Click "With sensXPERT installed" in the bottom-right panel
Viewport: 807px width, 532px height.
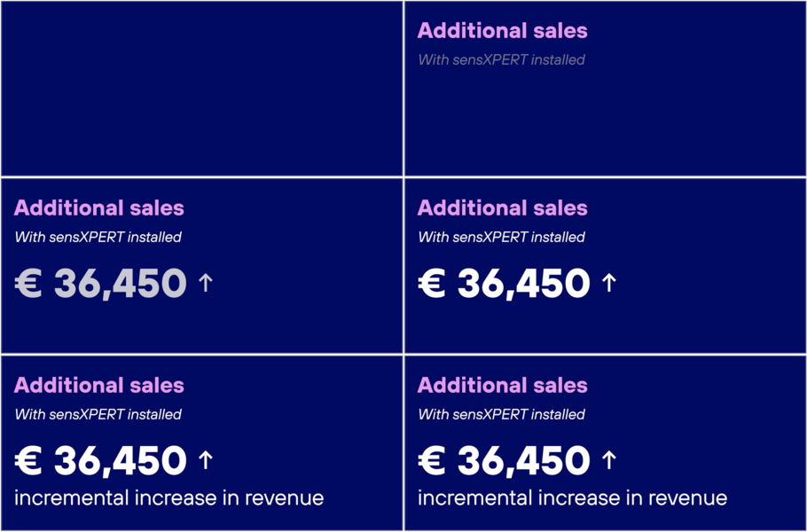coord(501,415)
